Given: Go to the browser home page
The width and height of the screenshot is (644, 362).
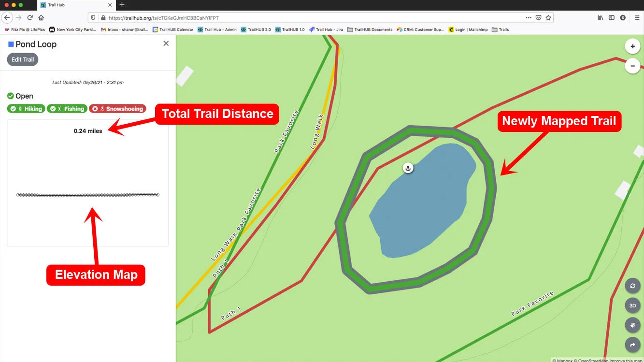Looking at the screenshot, I should point(41,18).
